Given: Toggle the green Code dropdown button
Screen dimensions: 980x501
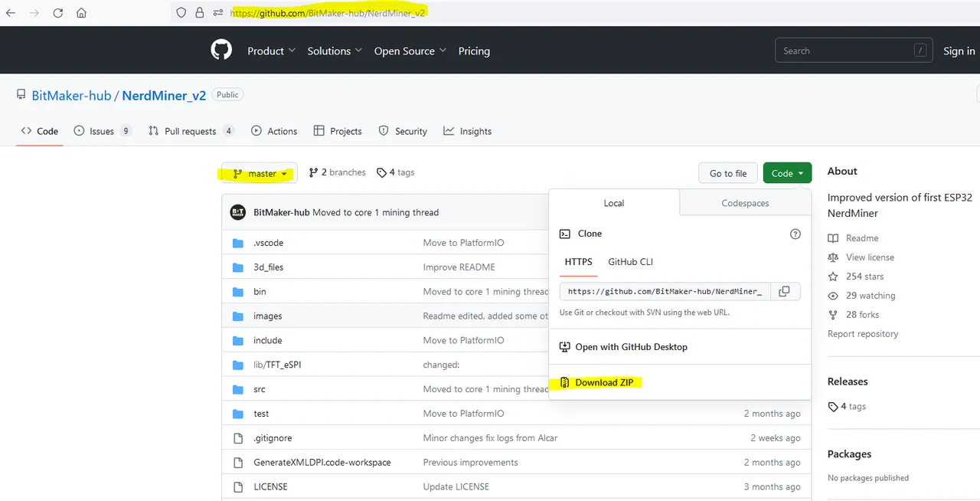Looking at the screenshot, I should coord(787,173).
